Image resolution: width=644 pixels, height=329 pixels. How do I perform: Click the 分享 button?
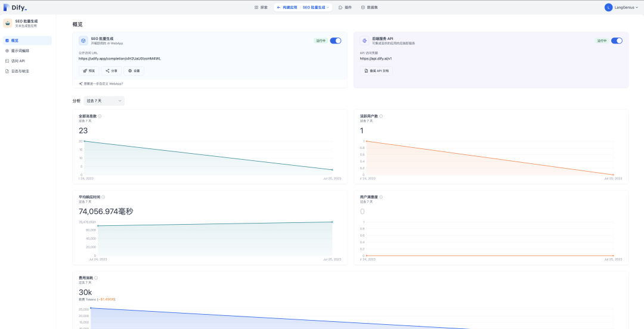pyautogui.click(x=112, y=71)
